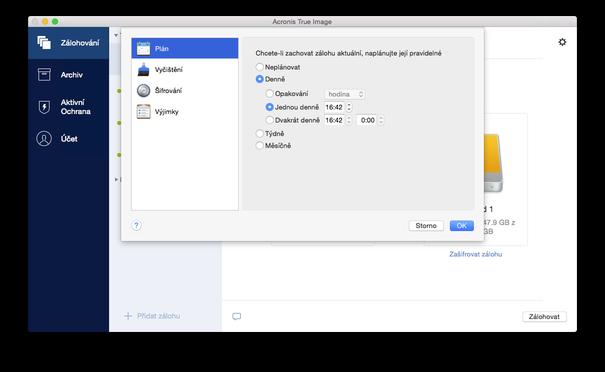
Task: Click the Archiv box icon
Action: coord(44,74)
